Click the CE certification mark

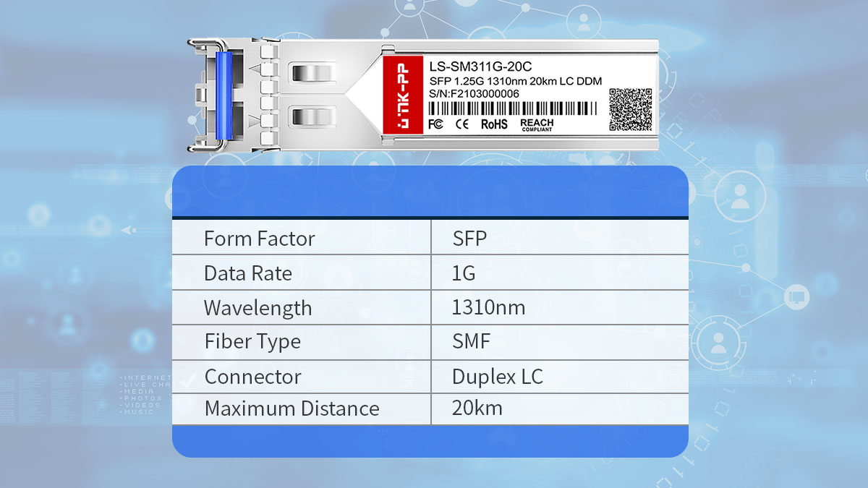(x=461, y=124)
